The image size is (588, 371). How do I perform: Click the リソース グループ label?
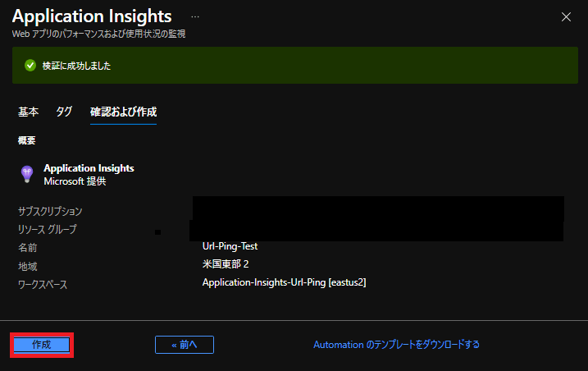[48, 229]
